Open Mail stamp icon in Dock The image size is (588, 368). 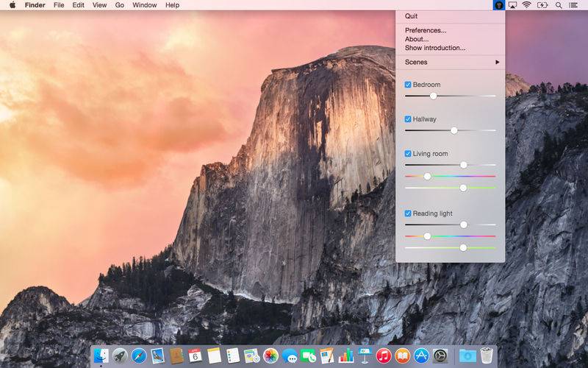[x=157, y=355]
